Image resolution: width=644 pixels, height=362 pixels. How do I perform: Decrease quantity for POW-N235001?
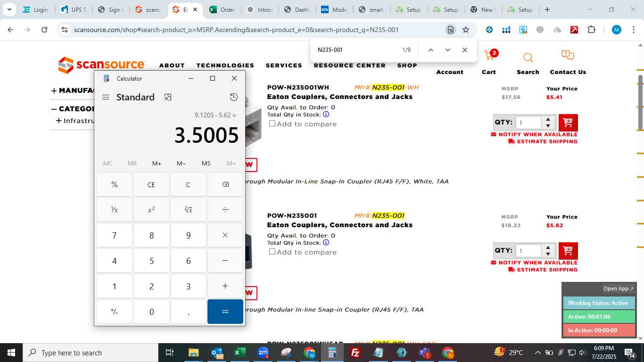tap(548, 254)
